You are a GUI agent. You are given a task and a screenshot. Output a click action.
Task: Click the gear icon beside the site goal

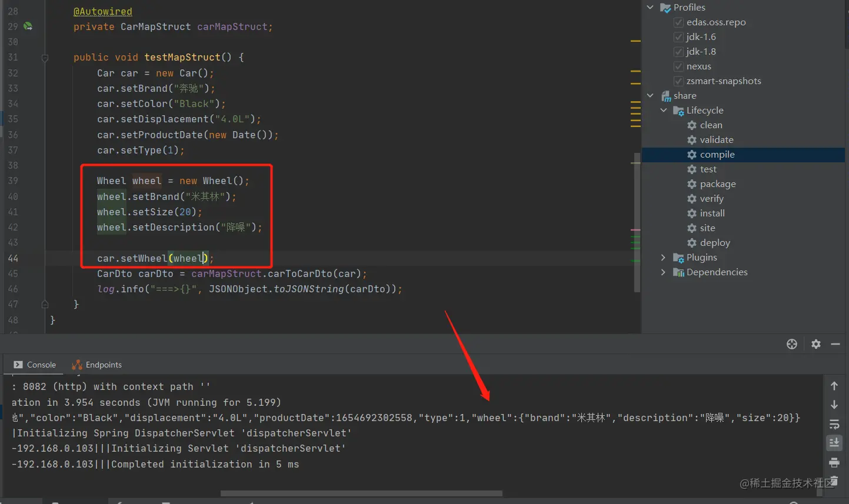coord(692,228)
